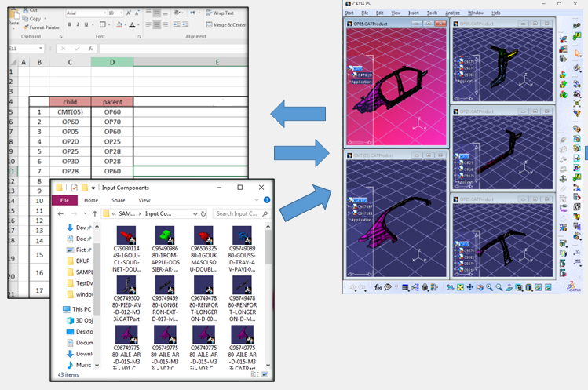Open the CATIA Analyze menu
The height and width of the screenshot is (390, 588).
click(x=453, y=13)
